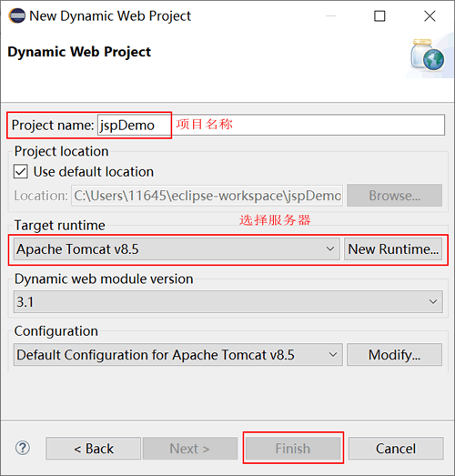Minimize the dialog window
The width and height of the screenshot is (455, 476).
(x=331, y=15)
